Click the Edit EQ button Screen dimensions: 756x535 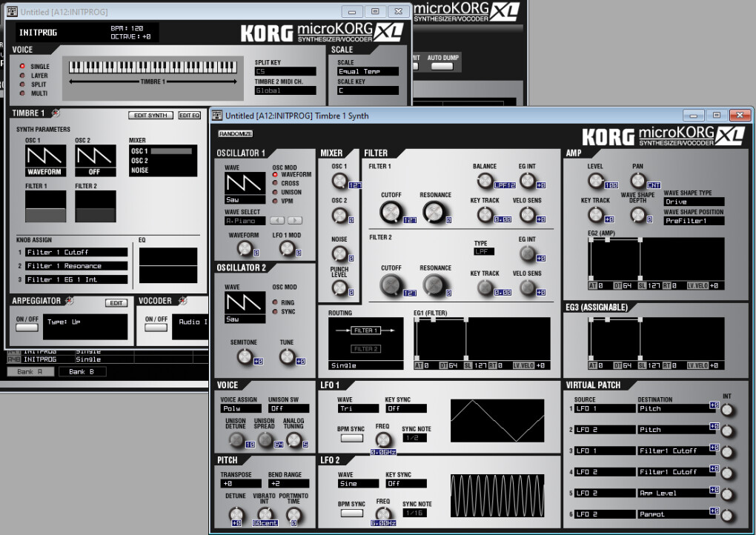click(x=190, y=115)
